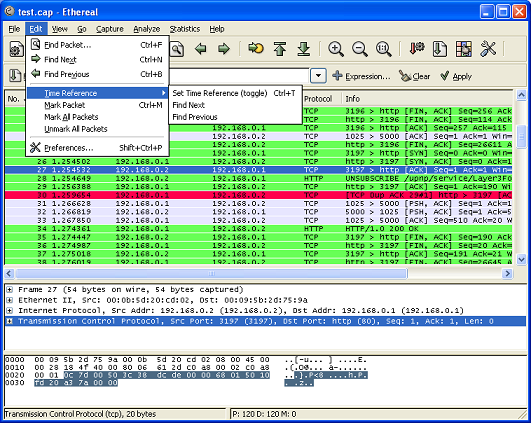The width and height of the screenshot is (531, 423).
Task: Click the Clear filter brush icon
Action: (x=405, y=76)
